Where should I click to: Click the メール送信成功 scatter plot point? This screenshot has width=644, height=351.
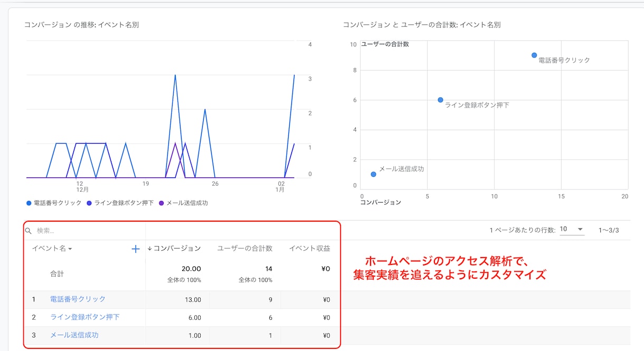click(373, 174)
